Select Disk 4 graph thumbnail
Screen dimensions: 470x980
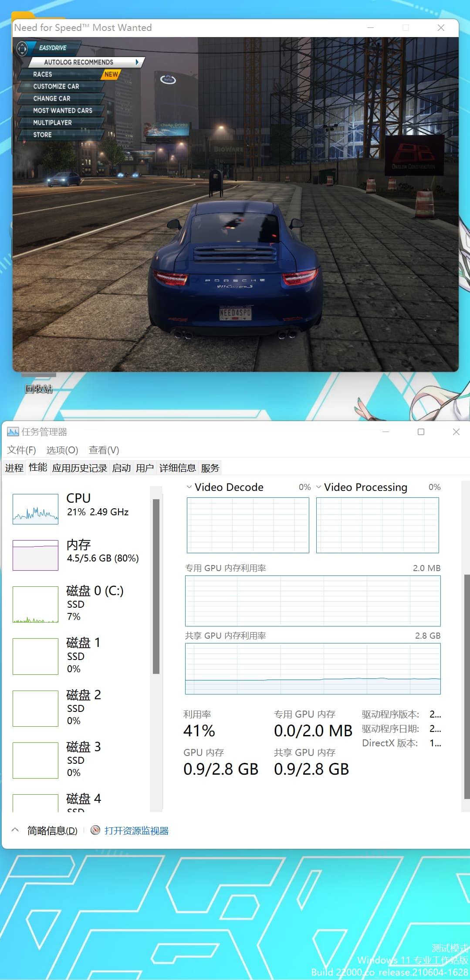(35, 803)
